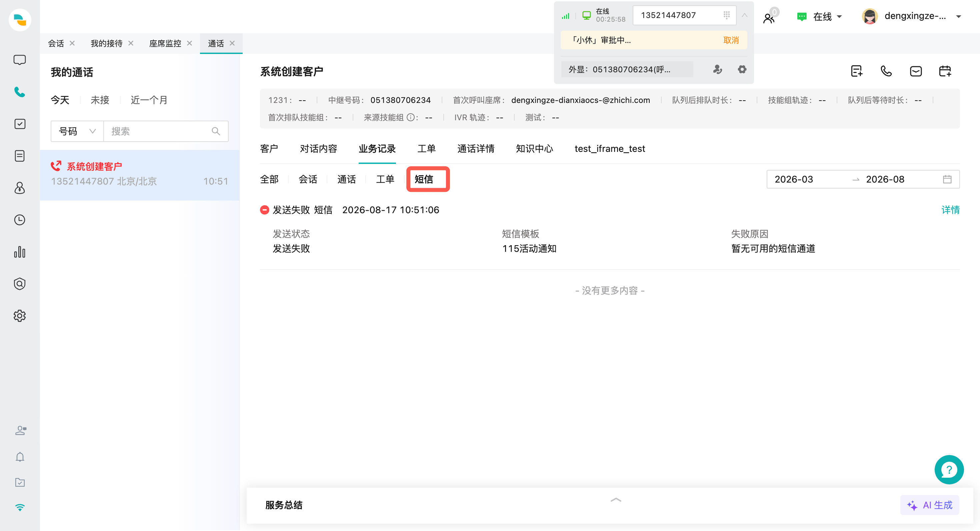
Task: Open the test_iframe_test tab
Action: [x=609, y=149]
